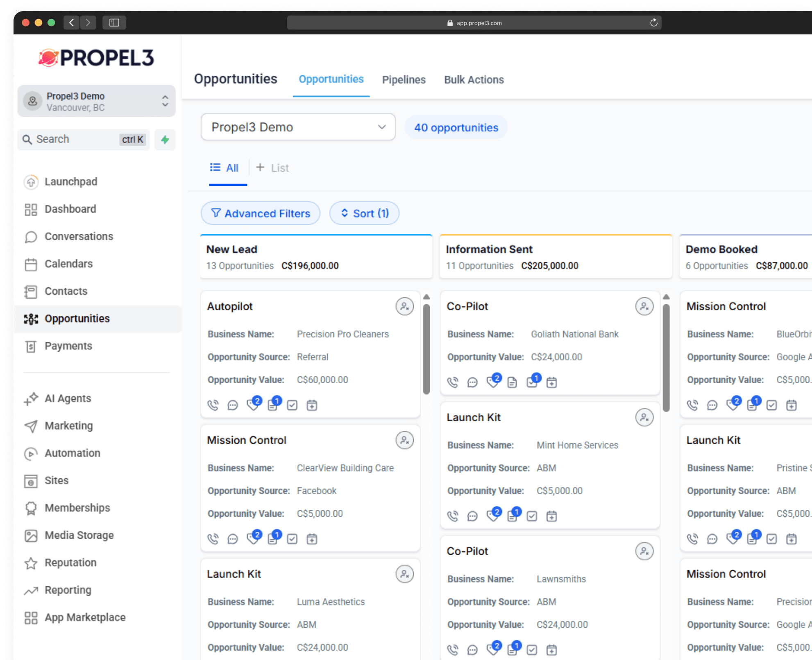Screen dimensions: 812x660
Task: Click assign-user icon on ClearView Building Care card
Action: tap(404, 440)
